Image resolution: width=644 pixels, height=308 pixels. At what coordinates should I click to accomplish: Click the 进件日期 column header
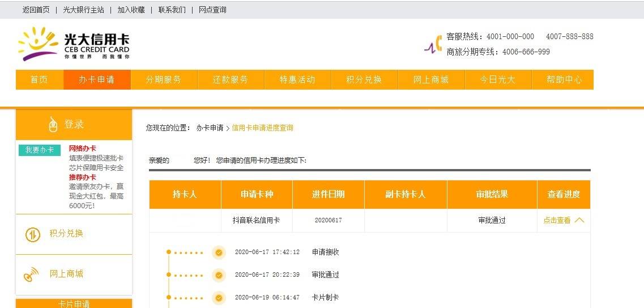(x=328, y=195)
